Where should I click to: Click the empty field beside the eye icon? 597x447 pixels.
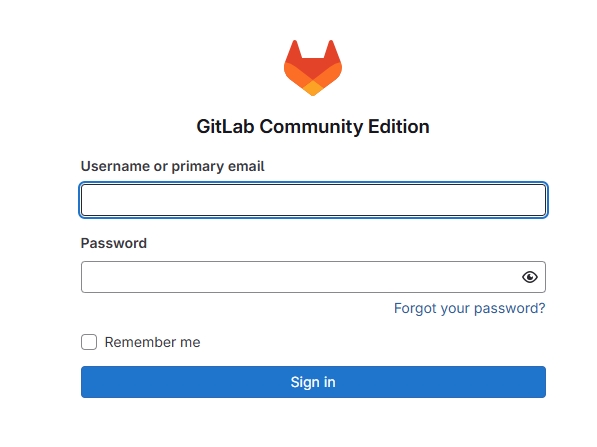(301, 277)
